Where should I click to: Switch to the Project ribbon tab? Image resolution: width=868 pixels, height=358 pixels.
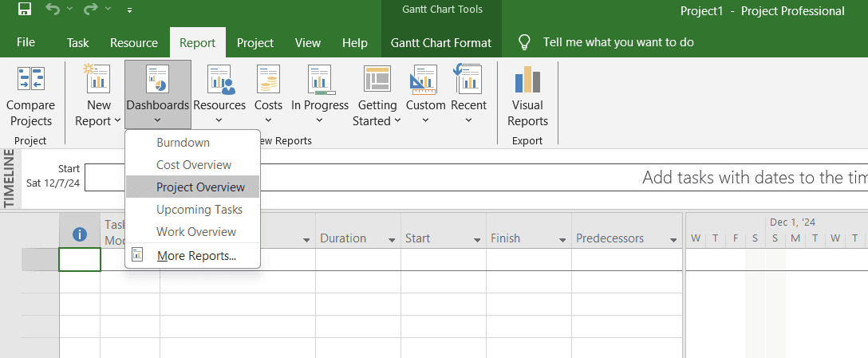click(255, 42)
